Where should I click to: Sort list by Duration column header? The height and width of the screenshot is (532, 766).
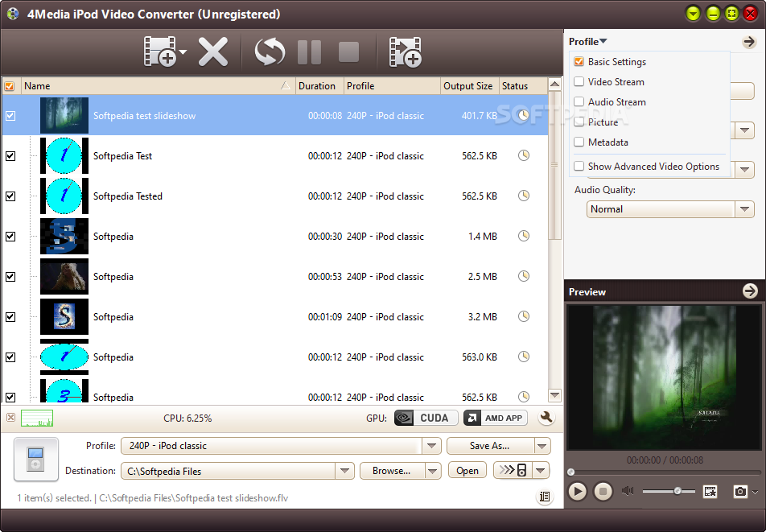(319, 86)
